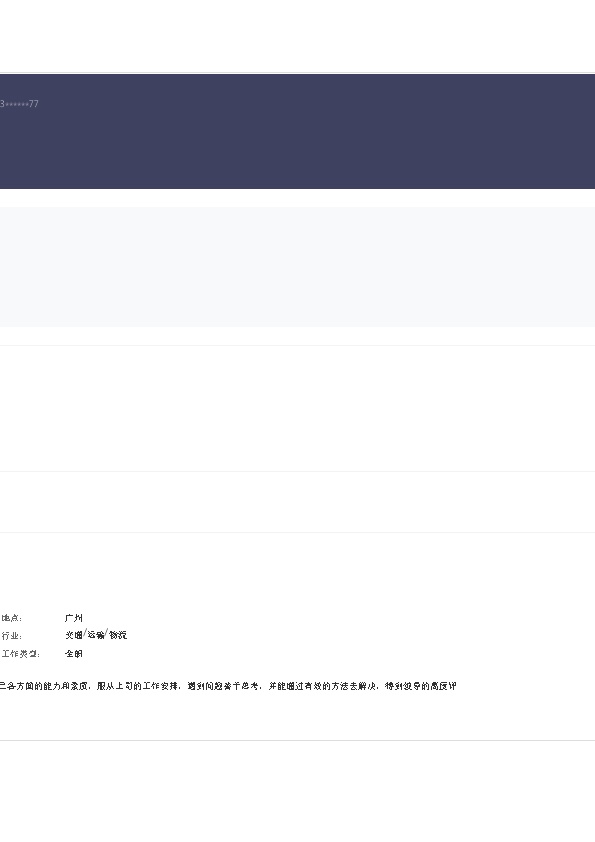The width and height of the screenshot is (595, 842).
Task: Click the masked phone number ending in 77
Action: click(19, 104)
